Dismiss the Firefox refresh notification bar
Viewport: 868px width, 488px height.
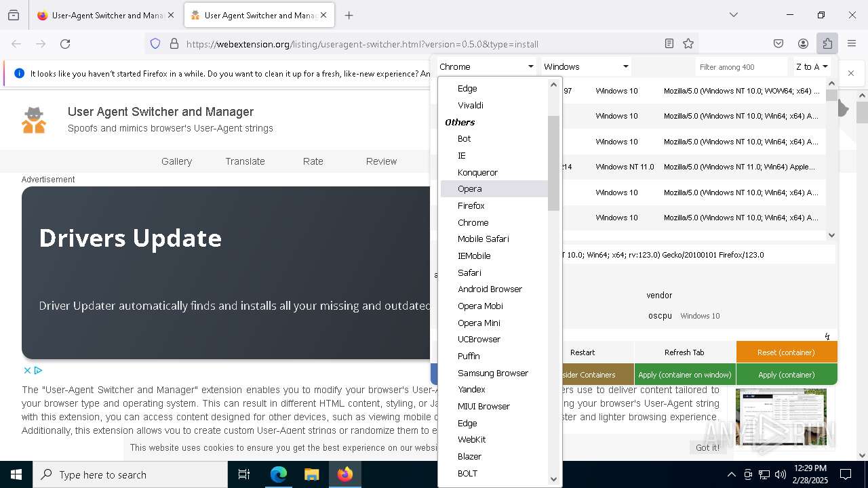pyautogui.click(x=851, y=73)
